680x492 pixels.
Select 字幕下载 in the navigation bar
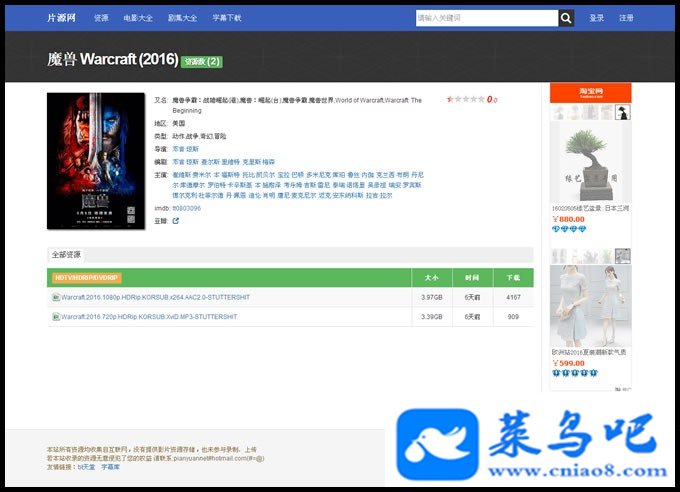coord(227,18)
